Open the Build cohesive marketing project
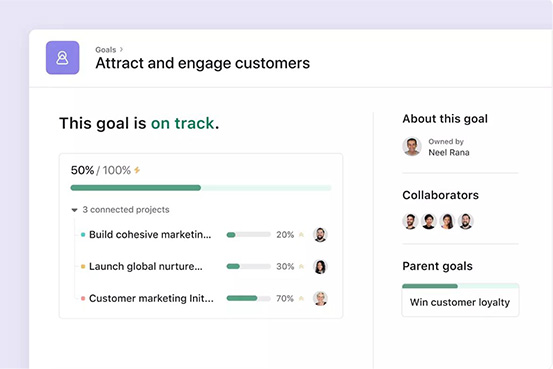 [150, 235]
